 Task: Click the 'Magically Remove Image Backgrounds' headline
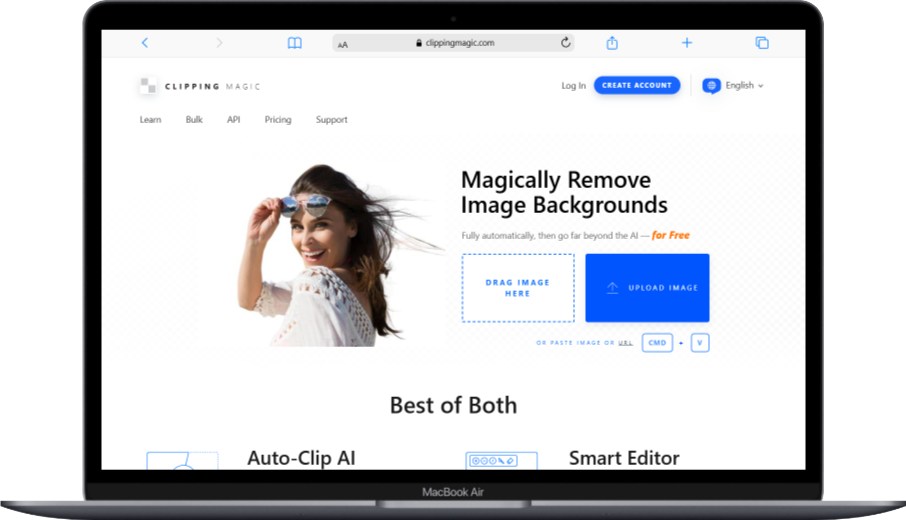(564, 192)
